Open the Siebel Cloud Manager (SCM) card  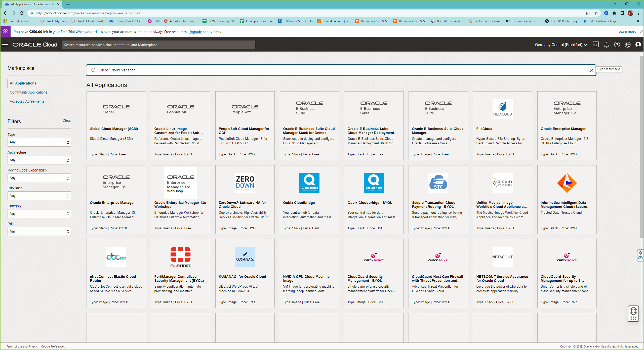(116, 125)
